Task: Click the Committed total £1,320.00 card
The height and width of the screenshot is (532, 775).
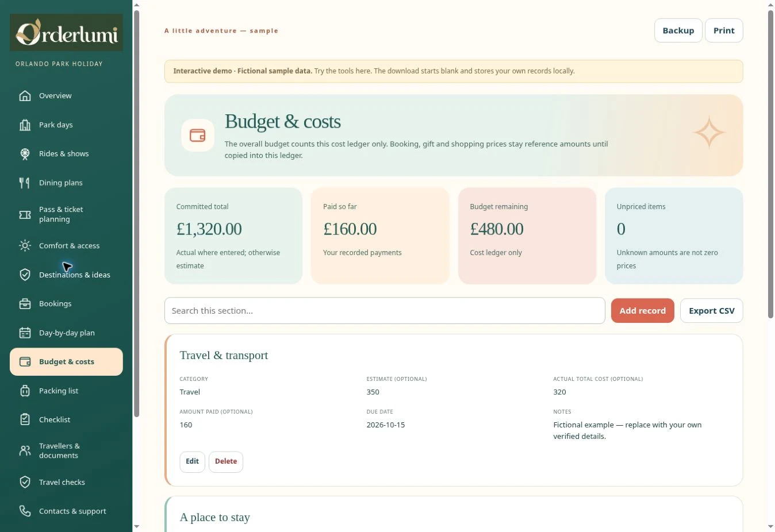Action: tap(233, 236)
